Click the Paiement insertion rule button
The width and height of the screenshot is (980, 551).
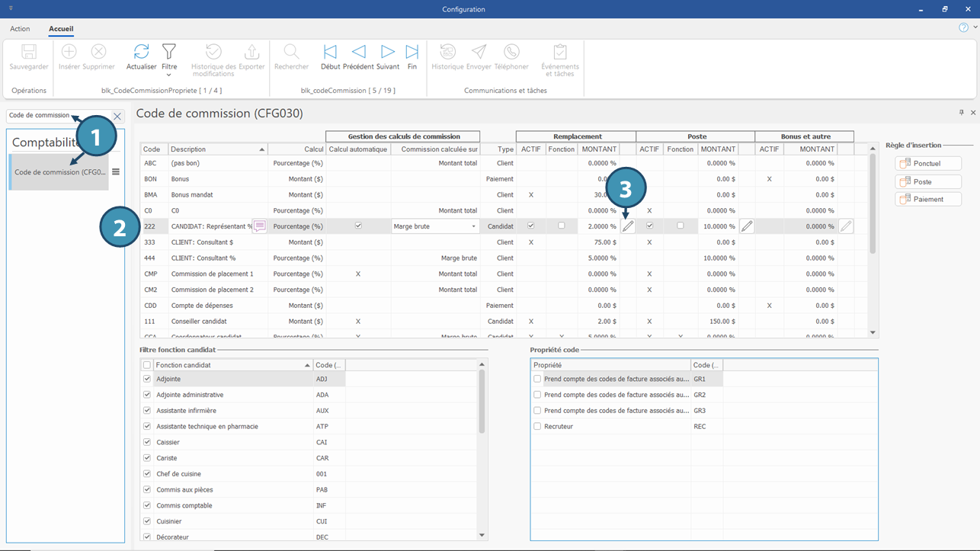927,200
